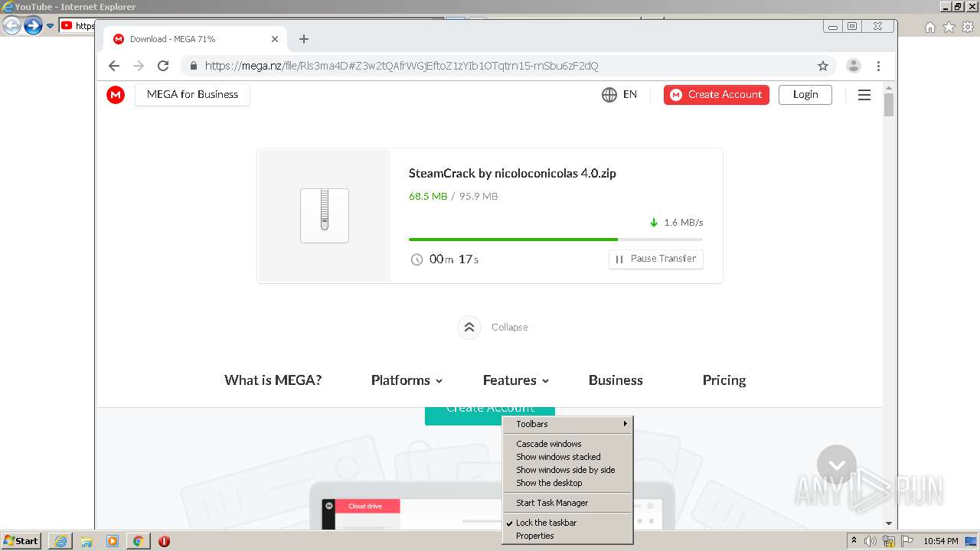Open the file explorer taskbar icon
980x551 pixels.
click(x=87, y=541)
